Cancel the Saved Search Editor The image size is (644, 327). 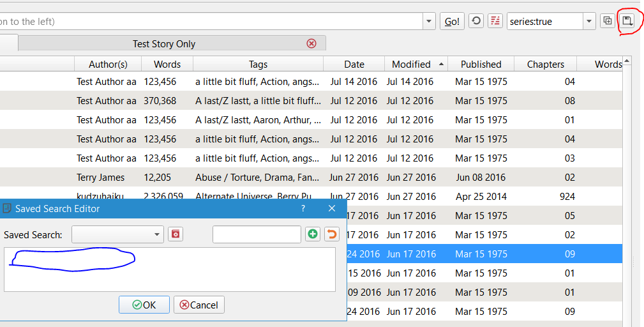(x=199, y=305)
